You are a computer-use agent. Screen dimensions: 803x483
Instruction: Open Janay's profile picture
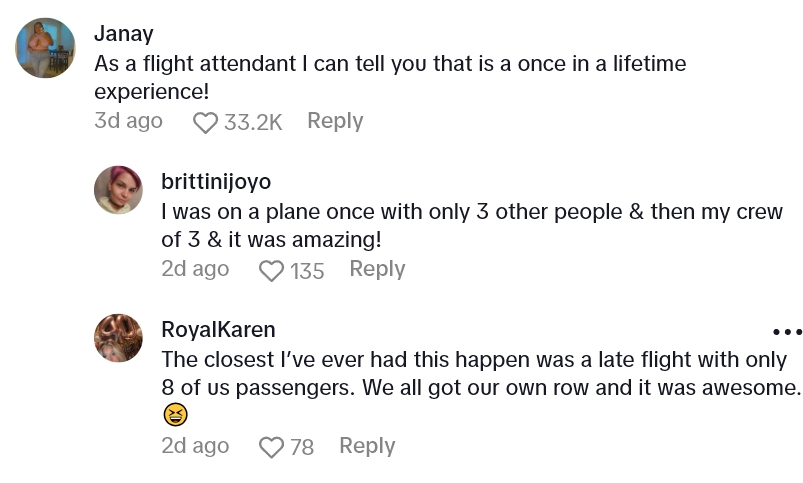(x=45, y=48)
